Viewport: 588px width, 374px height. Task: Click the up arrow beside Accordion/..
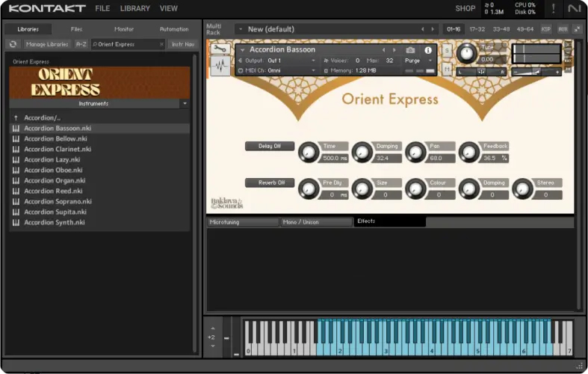click(x=16, y=118)
